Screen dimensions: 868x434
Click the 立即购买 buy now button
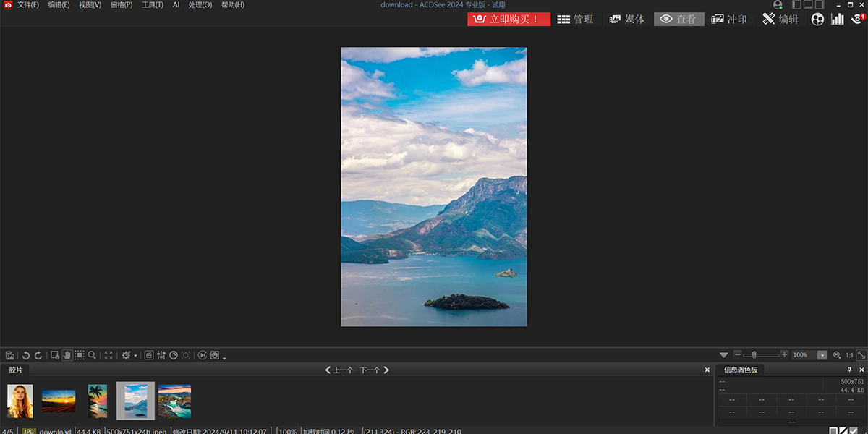coord(509,20)
